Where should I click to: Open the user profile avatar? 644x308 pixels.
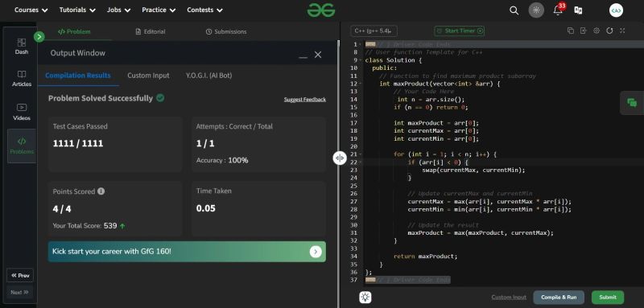616,10
